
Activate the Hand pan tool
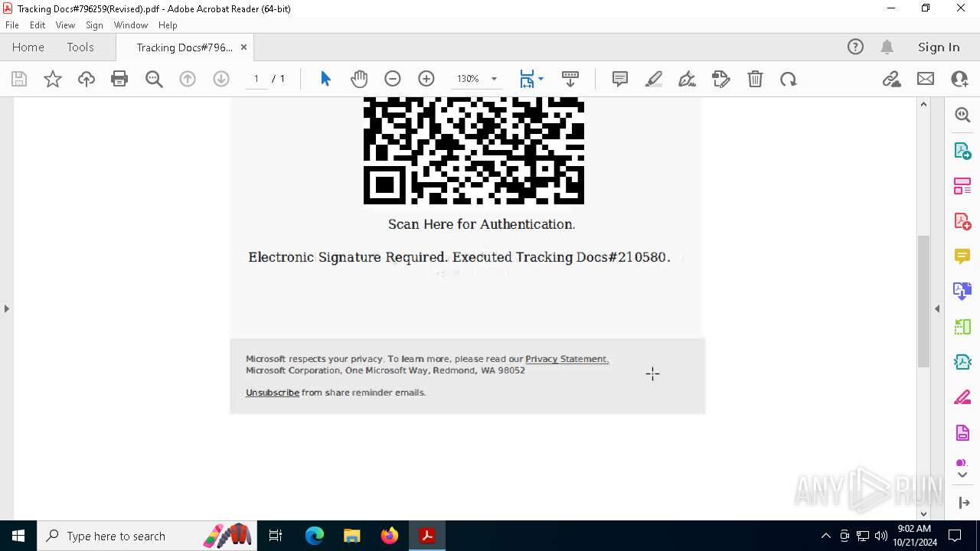(359, 79)
